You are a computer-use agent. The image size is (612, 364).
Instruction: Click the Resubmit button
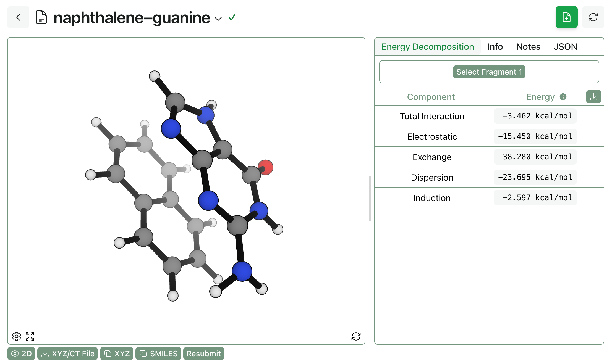click(203, 354)
